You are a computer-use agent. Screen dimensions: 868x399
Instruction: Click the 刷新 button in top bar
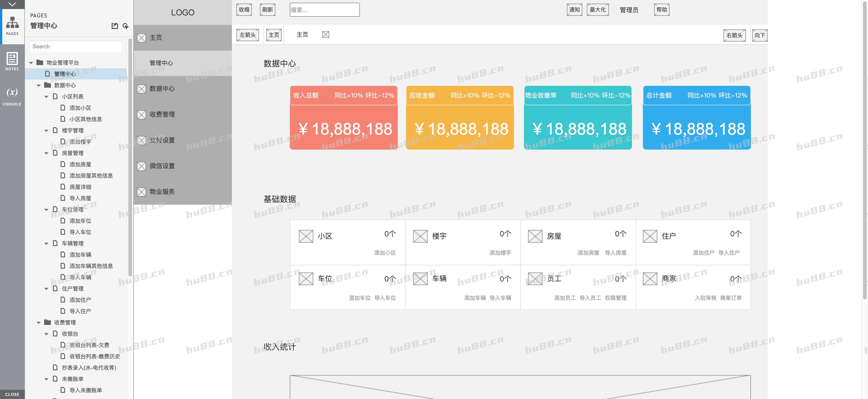[x=268, y=10]
